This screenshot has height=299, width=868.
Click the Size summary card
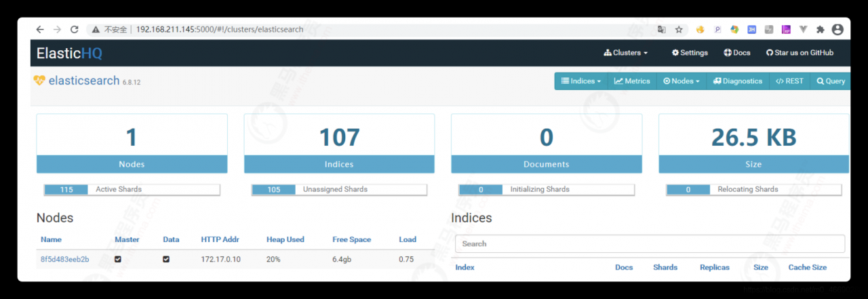tap(753, 143)
